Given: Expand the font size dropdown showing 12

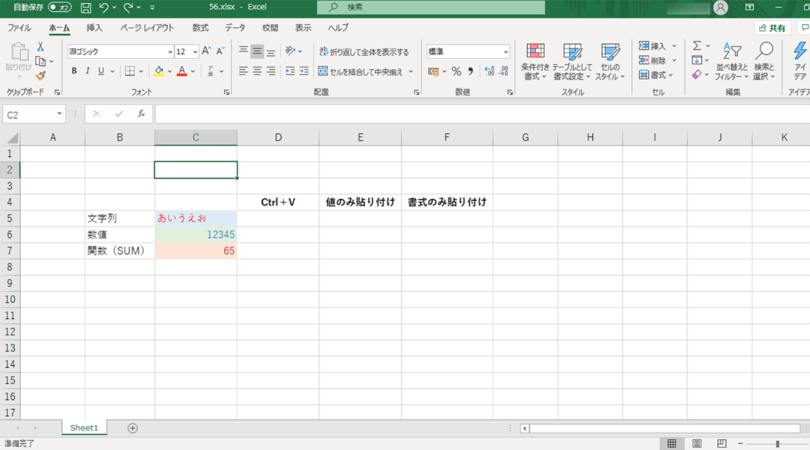Looking at the screenshot, I should point(195,52).
